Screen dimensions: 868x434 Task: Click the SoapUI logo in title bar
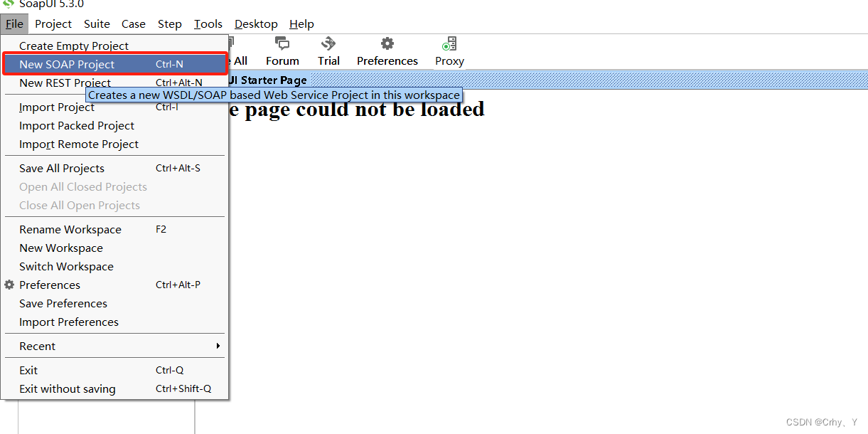[x=9, y=4]
